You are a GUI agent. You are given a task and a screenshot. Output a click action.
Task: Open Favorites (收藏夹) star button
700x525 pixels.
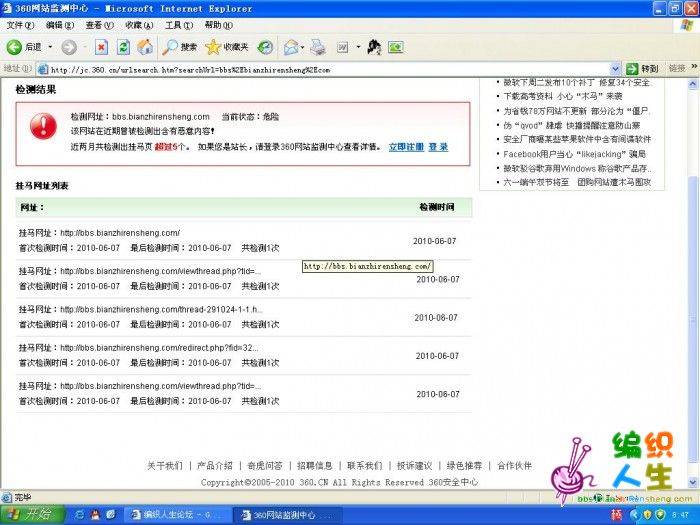point(227,47)
